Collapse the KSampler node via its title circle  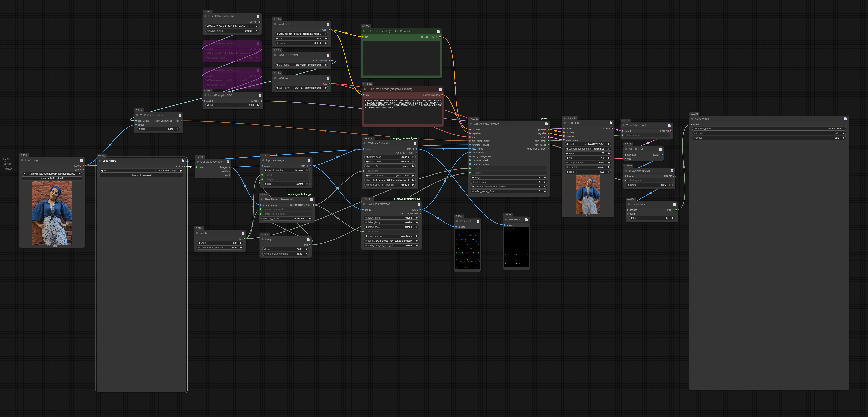[565, 123]
